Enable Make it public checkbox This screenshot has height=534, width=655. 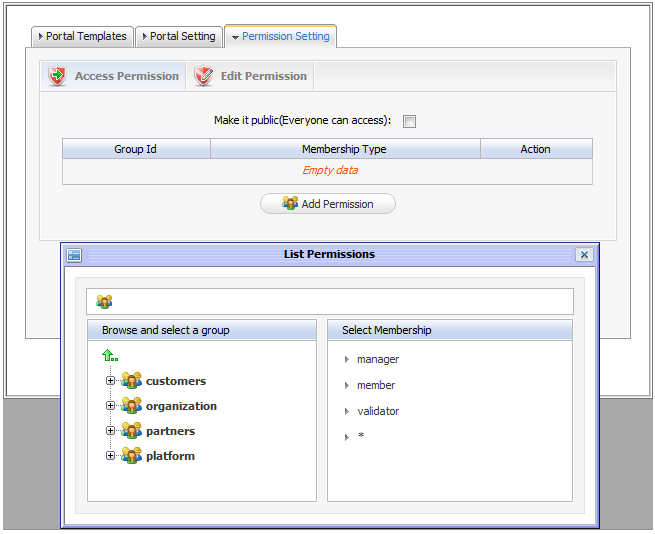coord(409,122)
